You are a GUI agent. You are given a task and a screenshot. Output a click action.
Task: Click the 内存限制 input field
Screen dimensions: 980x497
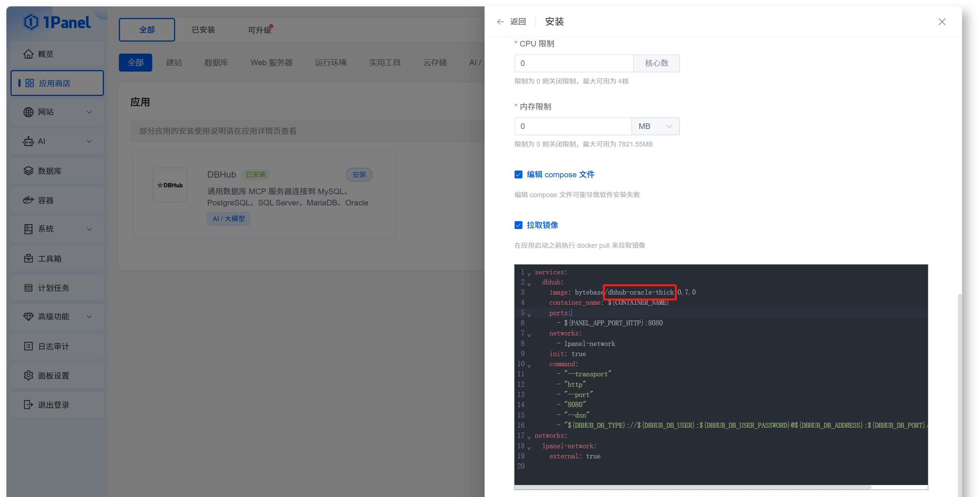(573, 126)
